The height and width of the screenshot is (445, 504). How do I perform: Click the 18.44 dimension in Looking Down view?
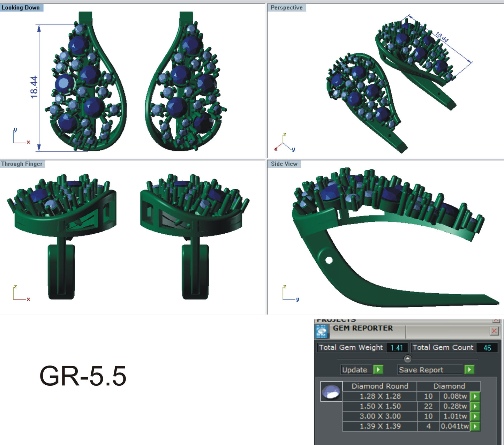click(34, 87)
